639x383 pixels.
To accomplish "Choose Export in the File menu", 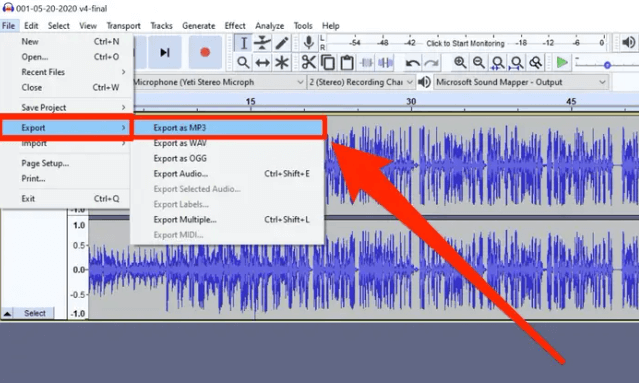I will (66, 128).
